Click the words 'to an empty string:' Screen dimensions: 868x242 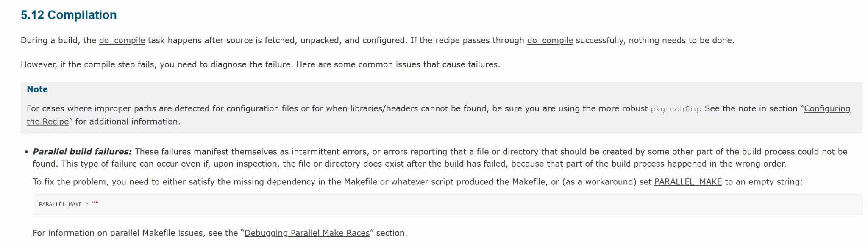coord(764,182)
